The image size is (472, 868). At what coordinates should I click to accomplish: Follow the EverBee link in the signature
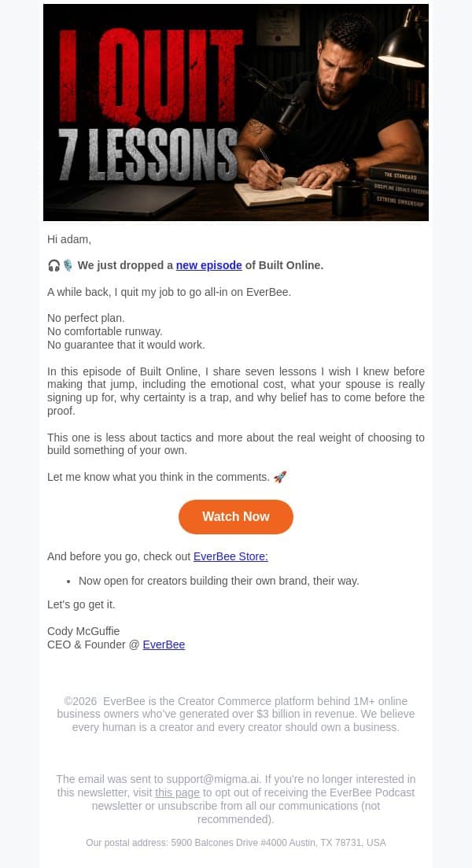click(164, 645)
